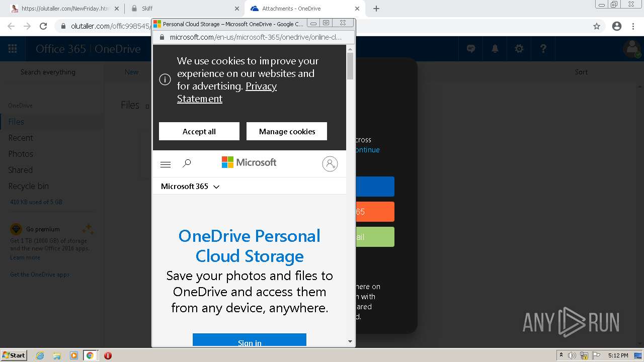
Task: Open the hamburger menu on Microsoft page
Action: pyautogui.click(x=165, y=164)
